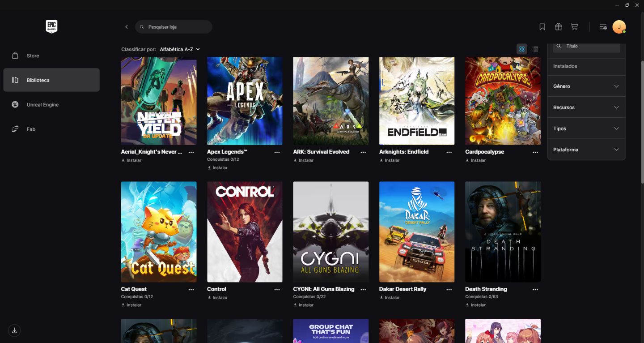Click the Epic Games logo

click(x=51, y=27)
